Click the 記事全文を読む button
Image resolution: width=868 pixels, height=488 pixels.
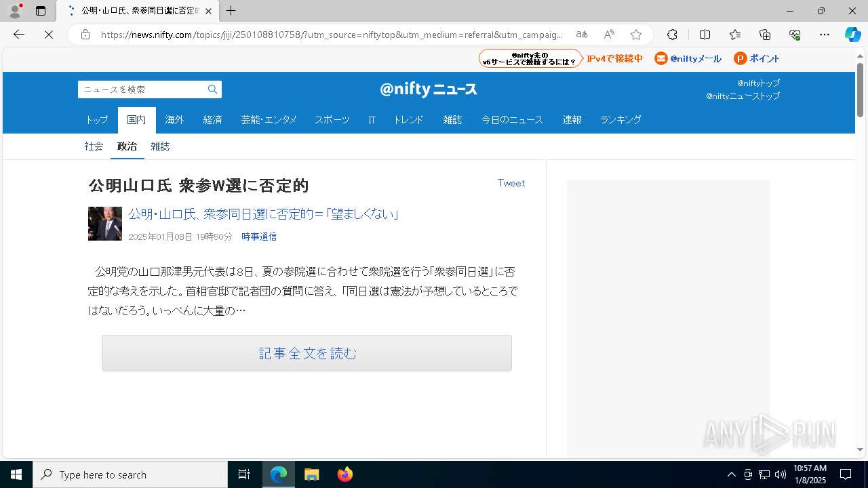point(307,353)
